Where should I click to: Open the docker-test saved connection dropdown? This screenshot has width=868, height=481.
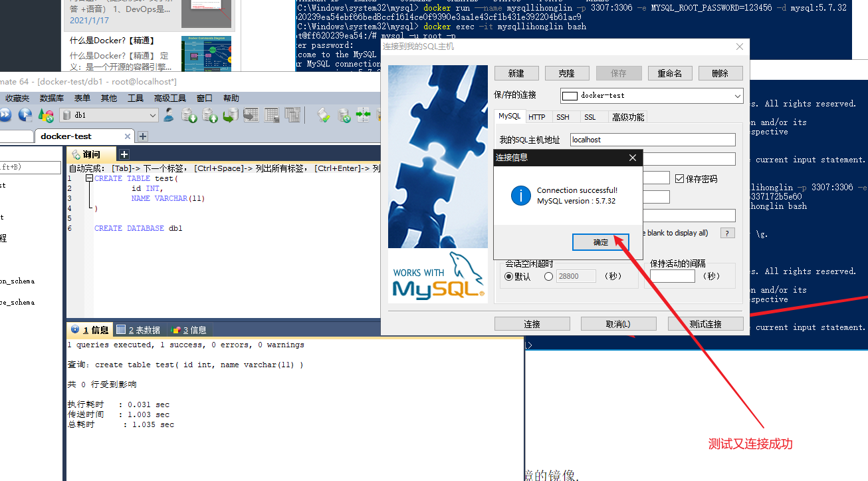click(651, 95)
